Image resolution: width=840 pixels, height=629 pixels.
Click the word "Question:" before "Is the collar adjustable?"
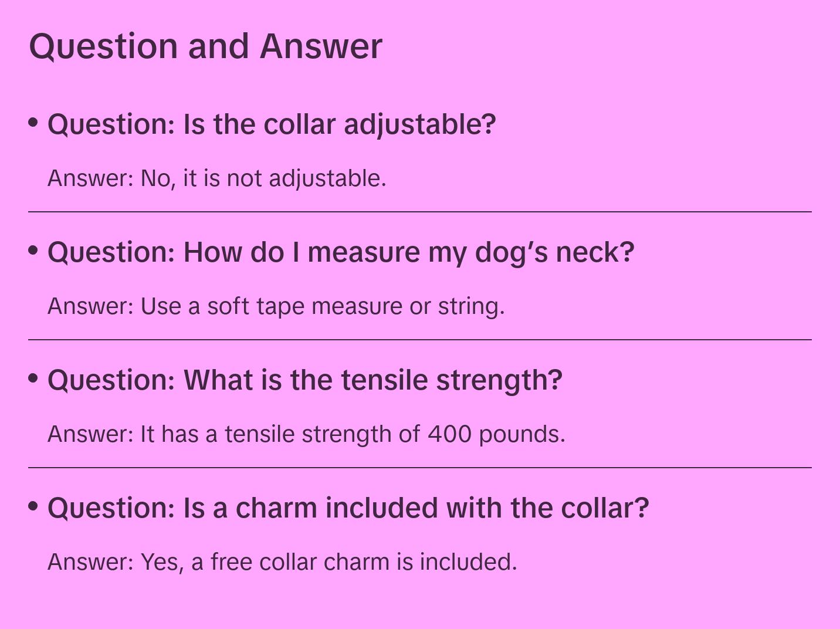pos(111,124)
